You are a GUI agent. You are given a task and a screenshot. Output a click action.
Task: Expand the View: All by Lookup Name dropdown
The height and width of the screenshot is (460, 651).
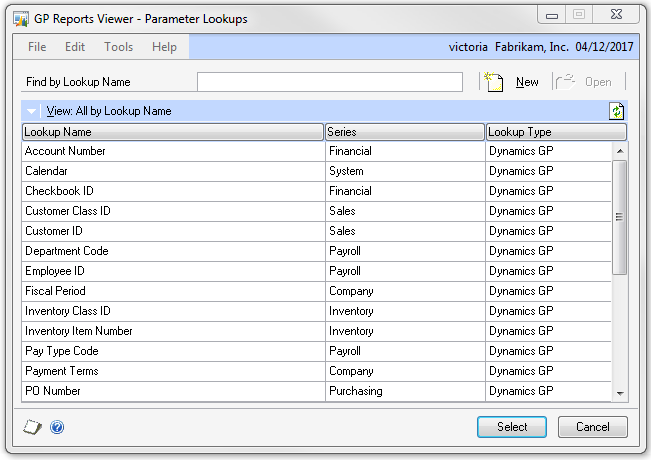pyautogui.click(x=32, y=111)
